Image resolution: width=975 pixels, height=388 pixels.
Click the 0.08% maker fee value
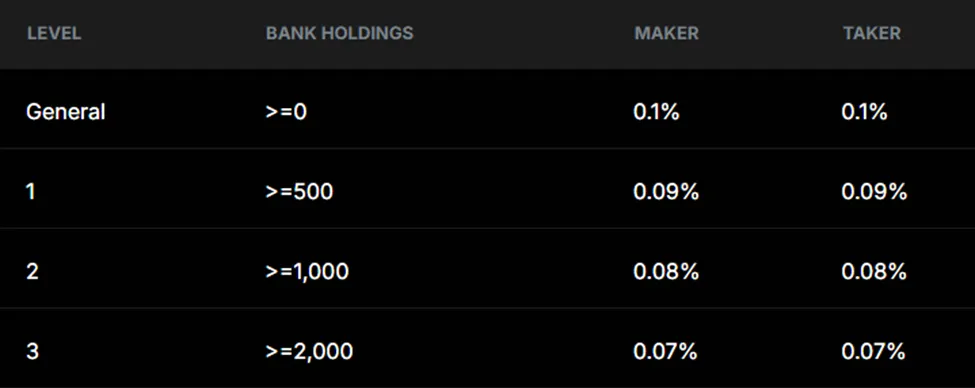666,272
